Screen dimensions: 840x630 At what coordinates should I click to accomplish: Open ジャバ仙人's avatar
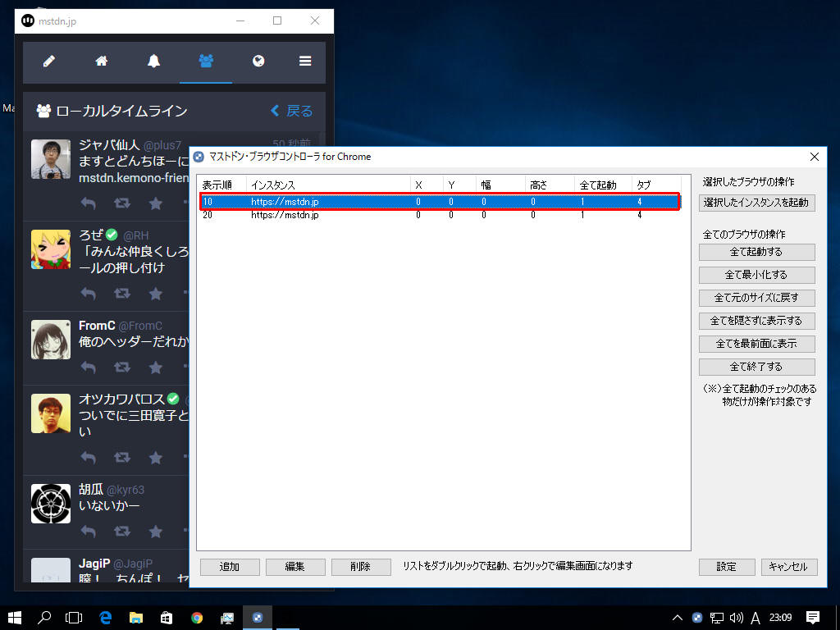pyautogui.click(x=51, y=159)
